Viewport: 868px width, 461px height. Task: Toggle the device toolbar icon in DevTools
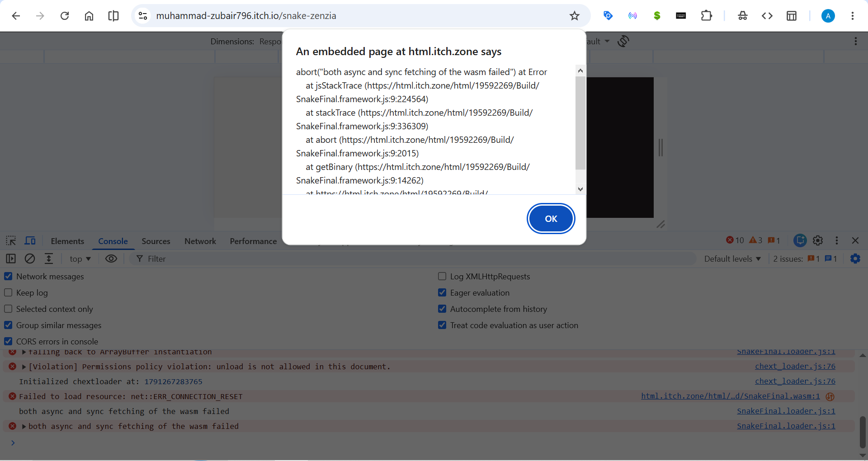30,240
